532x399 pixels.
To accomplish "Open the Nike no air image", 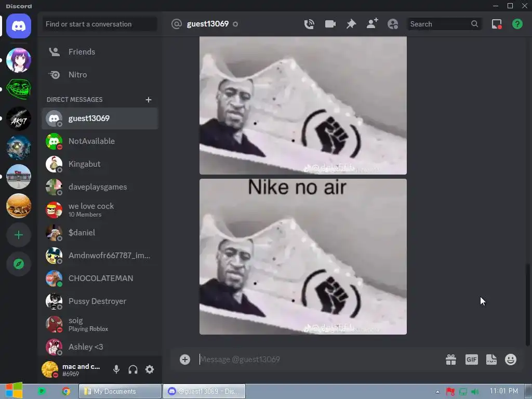I will (303, 257).
